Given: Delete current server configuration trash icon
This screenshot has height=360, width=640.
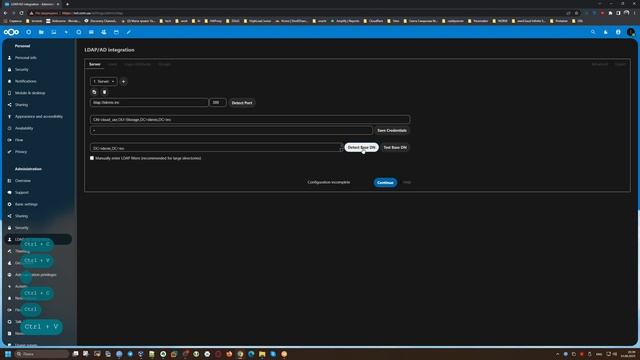Looking at the screenshot, I should point(104,92).
